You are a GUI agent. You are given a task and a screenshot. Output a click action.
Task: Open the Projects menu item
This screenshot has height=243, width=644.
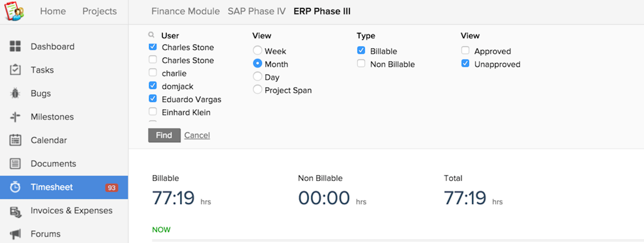coord(100,11)
